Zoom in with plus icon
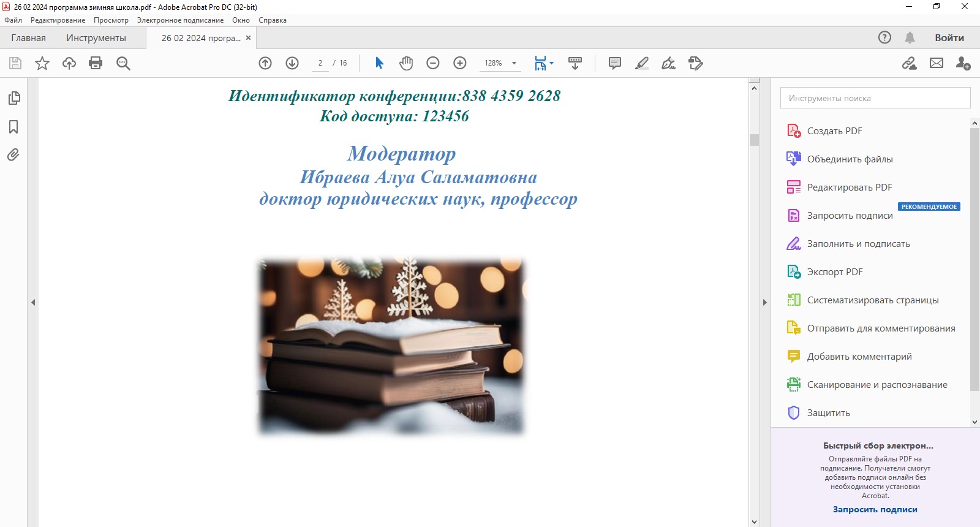 point(460,63)
